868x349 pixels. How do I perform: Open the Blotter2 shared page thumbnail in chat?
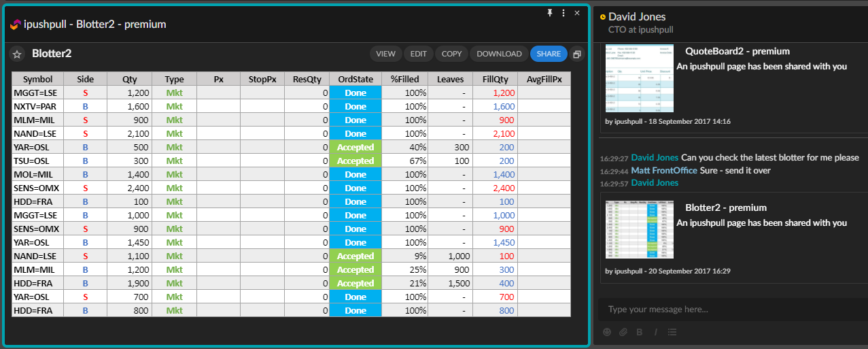(639, 229)
